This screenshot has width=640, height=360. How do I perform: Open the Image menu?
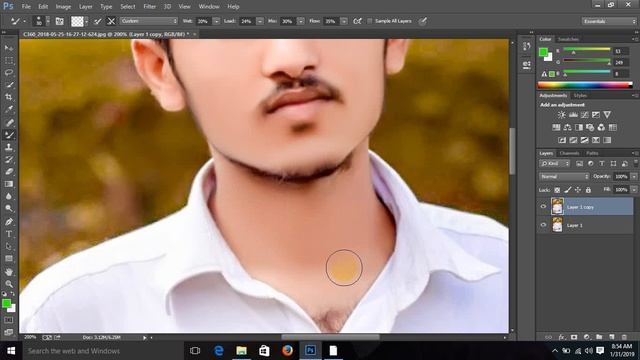click(63, 7)
